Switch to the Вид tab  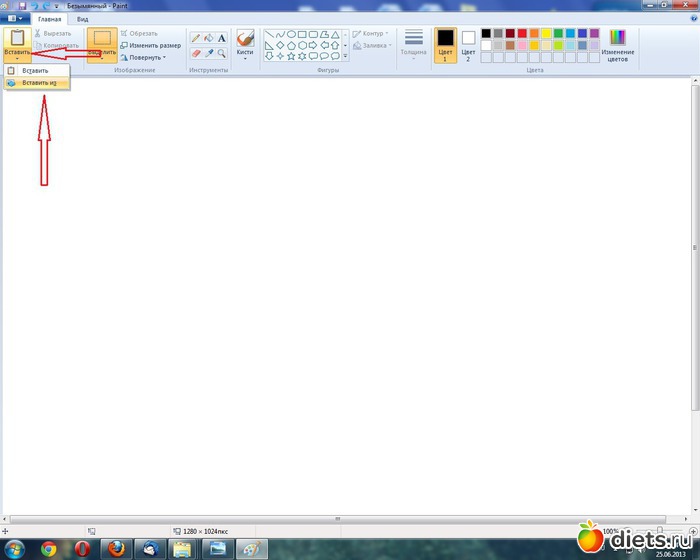(82, 19)
